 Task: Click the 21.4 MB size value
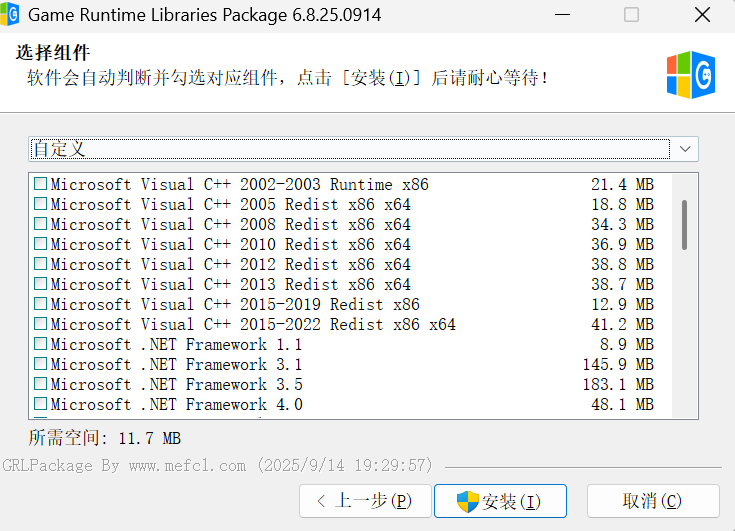pyautogui.click(x=622, y=184)
